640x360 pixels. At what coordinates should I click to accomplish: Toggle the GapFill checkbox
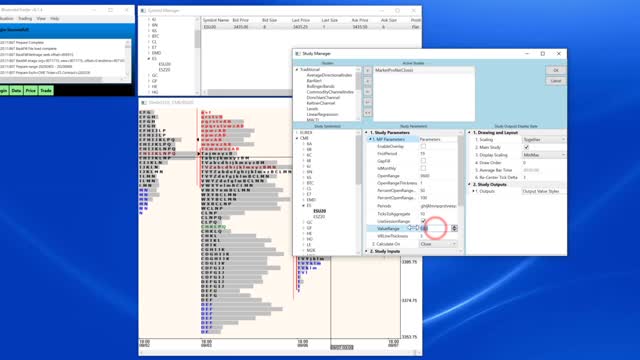423,161
